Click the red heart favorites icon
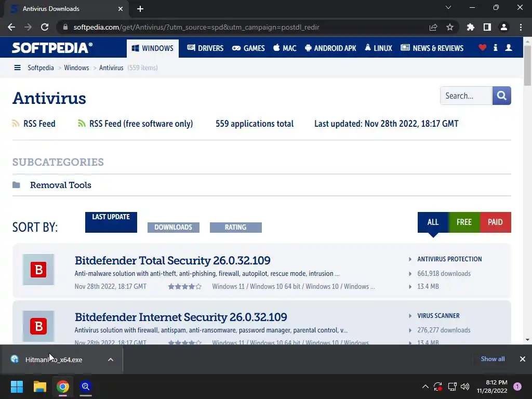 coord(483,48)
